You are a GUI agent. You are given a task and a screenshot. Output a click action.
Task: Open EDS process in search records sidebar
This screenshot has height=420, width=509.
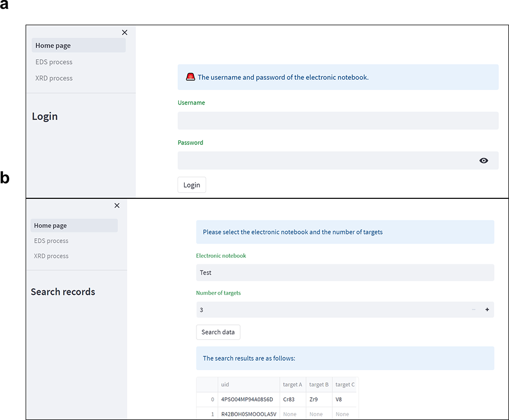[51, 241]
